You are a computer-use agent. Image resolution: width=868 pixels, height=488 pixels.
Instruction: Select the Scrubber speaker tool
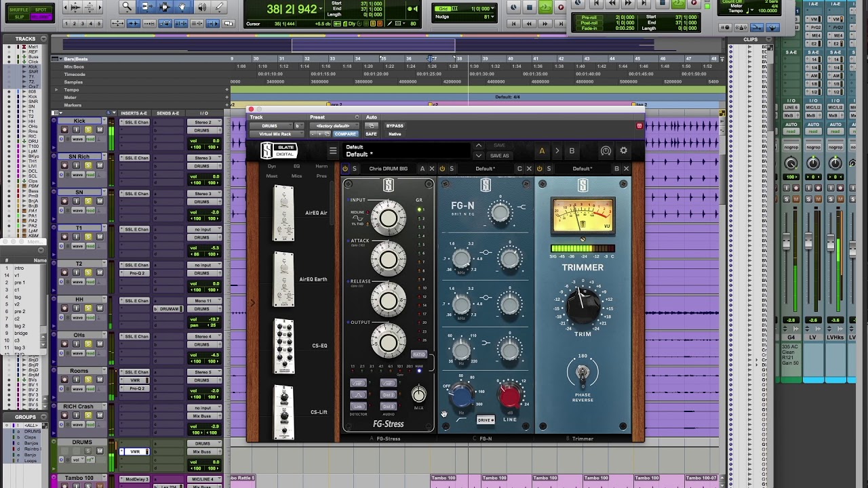coord(201,7)
